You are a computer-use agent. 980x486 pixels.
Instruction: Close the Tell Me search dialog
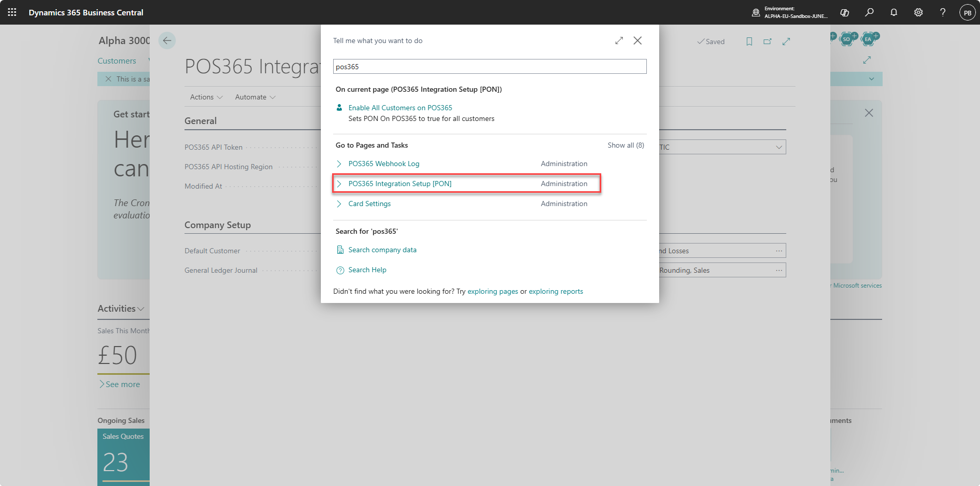point(638,40)
